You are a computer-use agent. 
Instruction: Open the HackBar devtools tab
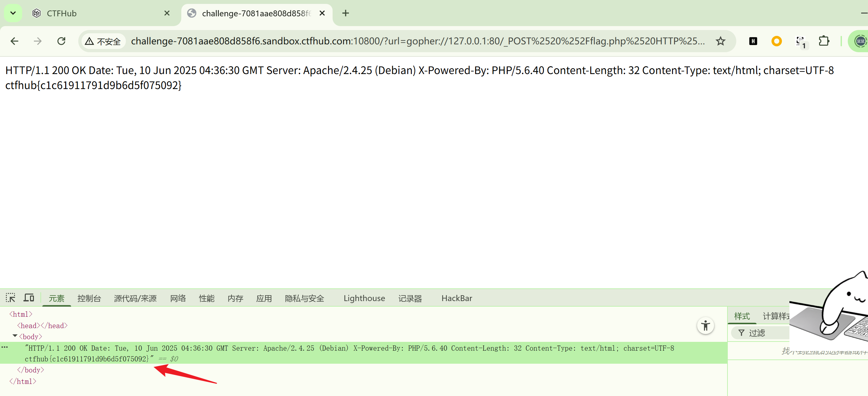coord(456,298)
